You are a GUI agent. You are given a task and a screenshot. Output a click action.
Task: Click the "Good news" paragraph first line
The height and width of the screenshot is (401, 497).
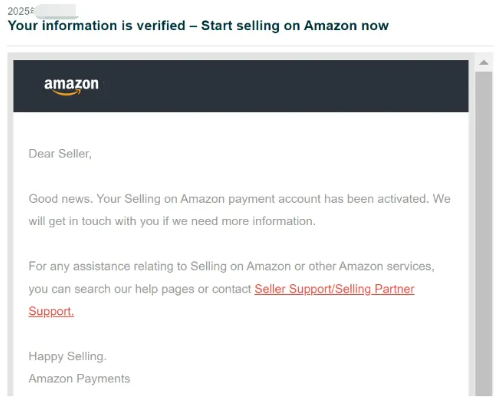click(239, 199)
